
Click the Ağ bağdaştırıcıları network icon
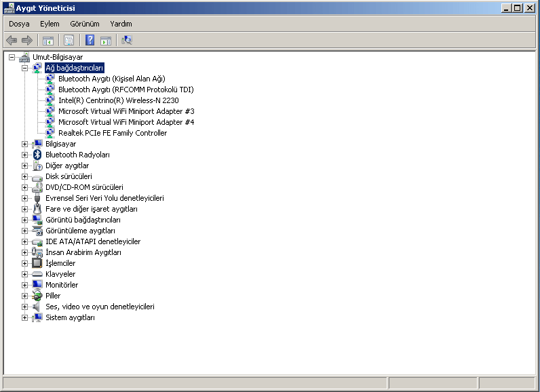(x=37, y=68)
